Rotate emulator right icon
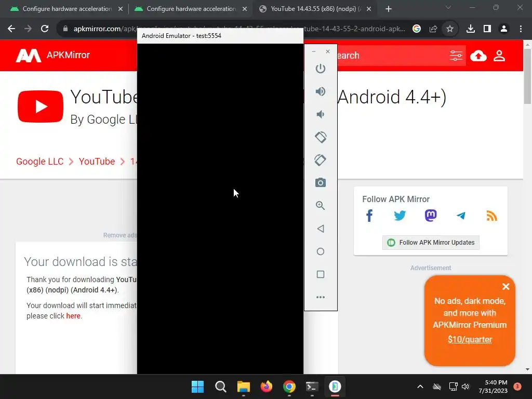 pos(320,160)
